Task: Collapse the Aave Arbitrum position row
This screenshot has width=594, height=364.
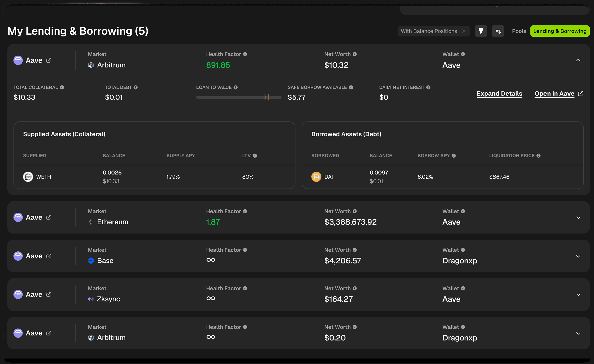Action: (x=578, y=60)
